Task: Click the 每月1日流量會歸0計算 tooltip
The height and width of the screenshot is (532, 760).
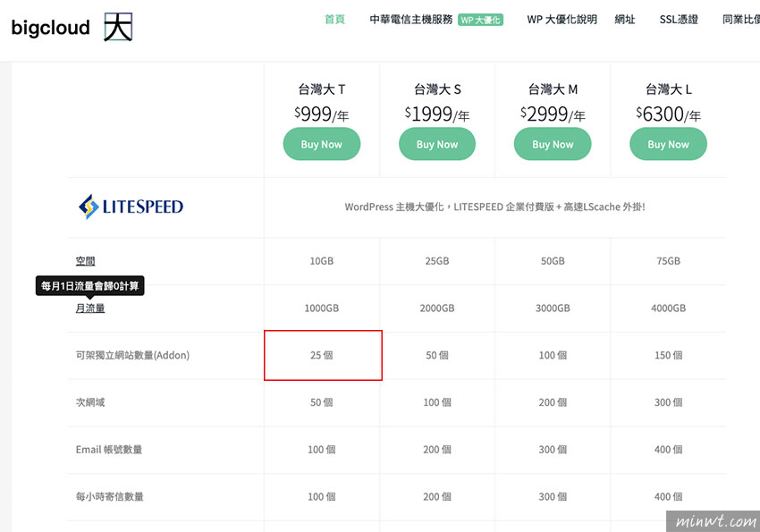Action: (89, 286)
